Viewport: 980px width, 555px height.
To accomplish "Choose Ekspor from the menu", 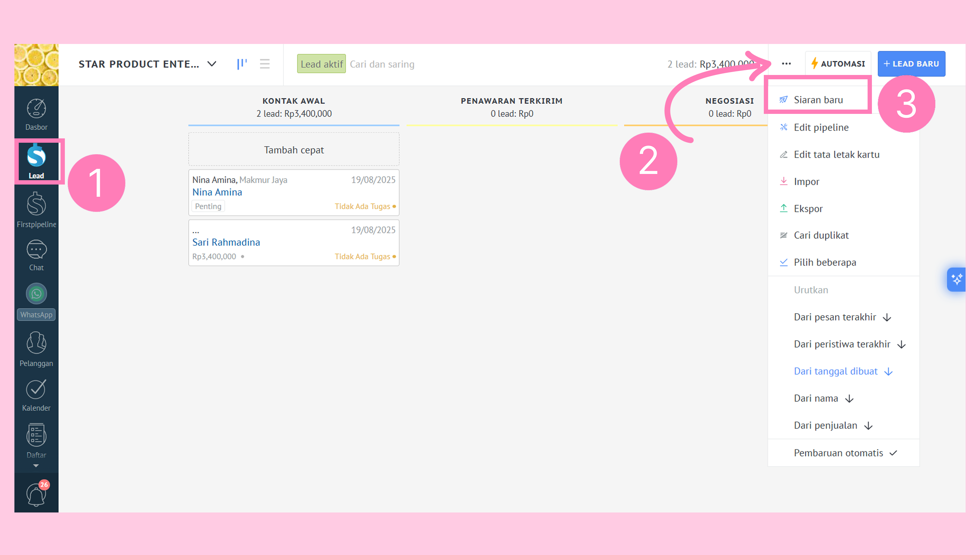I will coord(843,209).
